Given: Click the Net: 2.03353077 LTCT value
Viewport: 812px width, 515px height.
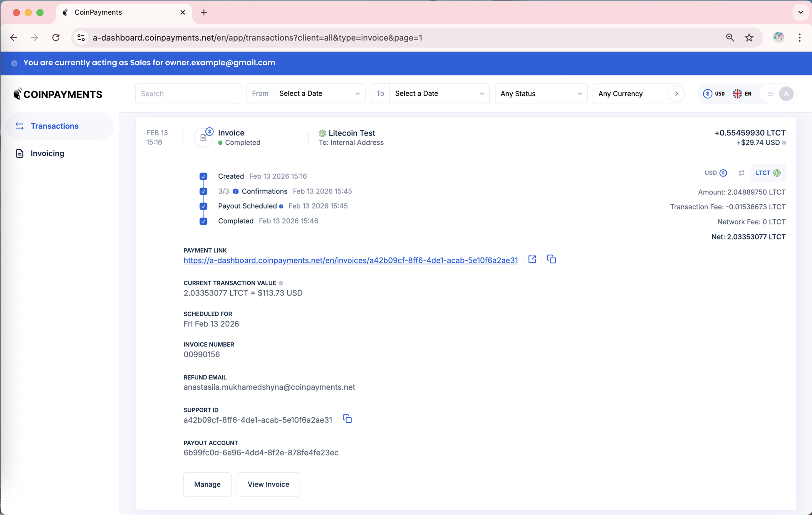Looking at the screenshot, I should [x=748, y=237].
